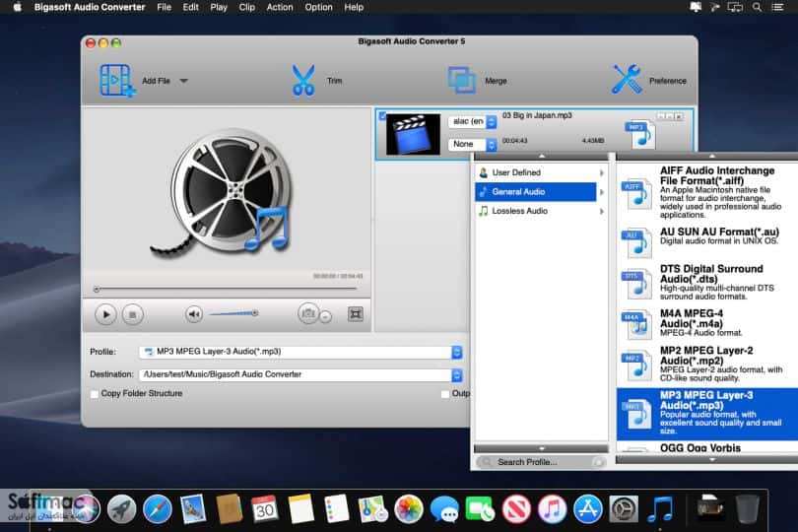798x532 pixels.
Task: Open the Photos app in dock
Action: pyautogui.click(x=409, y=508)
